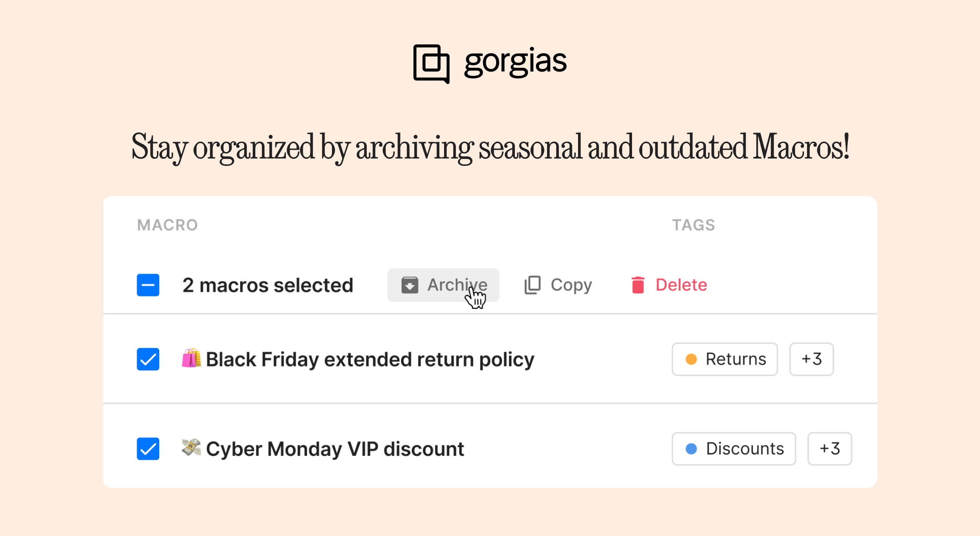Click the copy pages icon next to Copy
Image resolution: width=980 pixels, height=536 pixels.
(x=532, y=285)
